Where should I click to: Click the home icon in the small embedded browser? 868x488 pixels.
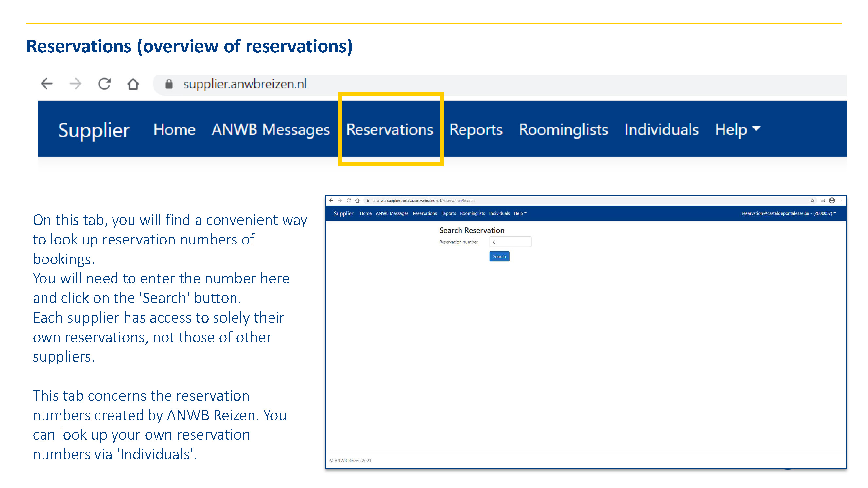click(357, 200)
